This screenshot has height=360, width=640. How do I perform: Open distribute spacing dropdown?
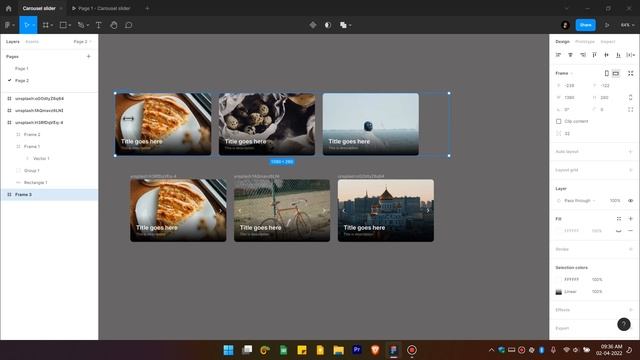click(631, 55)
